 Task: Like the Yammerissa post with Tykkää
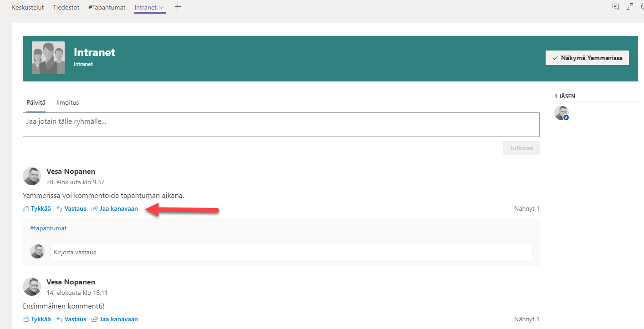click(x=37, y=209)
